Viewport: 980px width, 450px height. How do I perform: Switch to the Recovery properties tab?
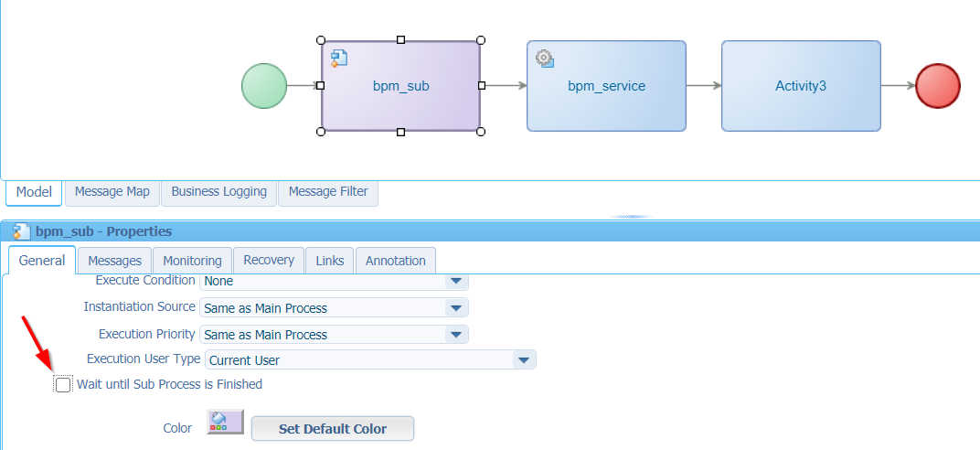coord(269,261)
